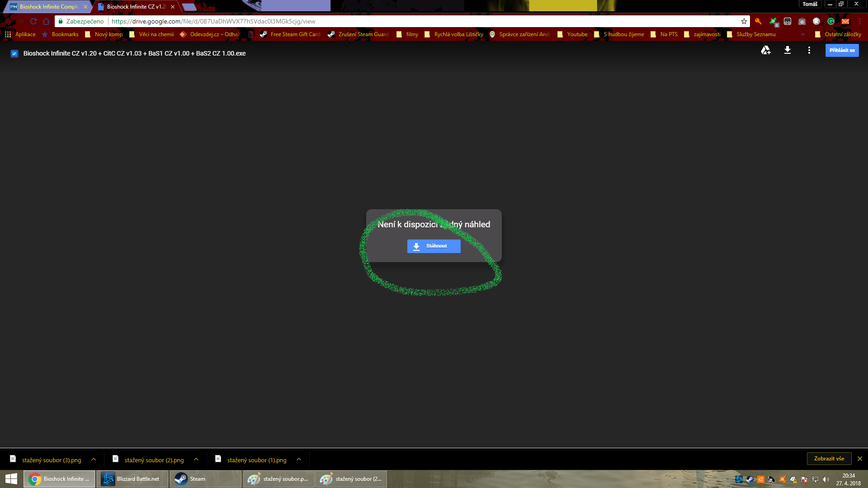Go to the browser home page
868x488 pixels.
point(46,21)
